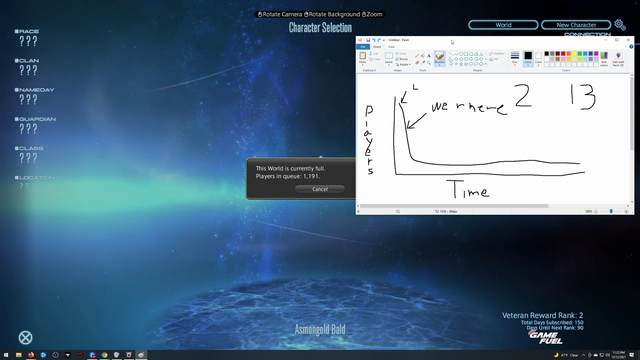Open the Select tool dropdown in Paint

tap(389, 64)
